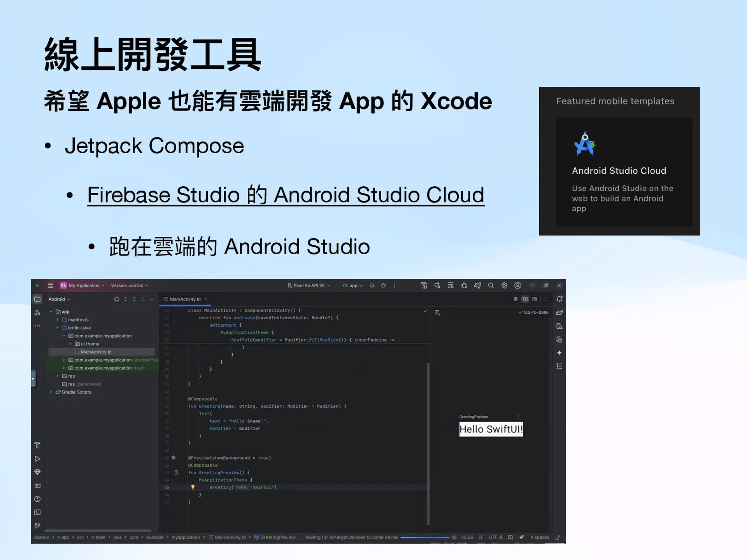Click the select opened file crosshair icon

[117, 299]
